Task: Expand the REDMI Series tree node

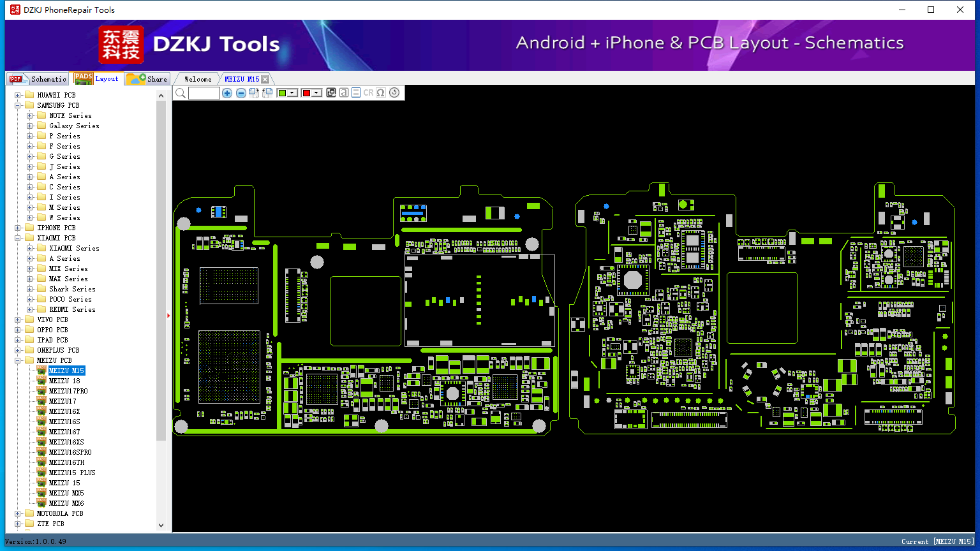Action: 30,309
